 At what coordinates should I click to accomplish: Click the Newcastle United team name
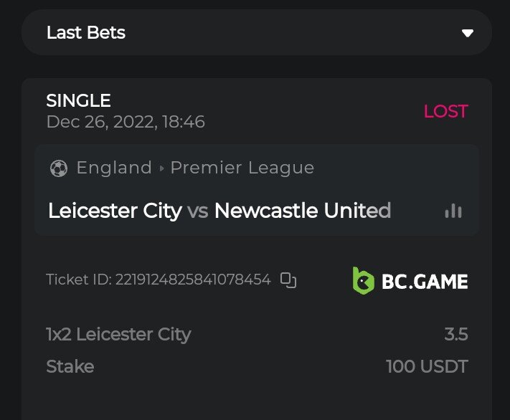(302, 211)
